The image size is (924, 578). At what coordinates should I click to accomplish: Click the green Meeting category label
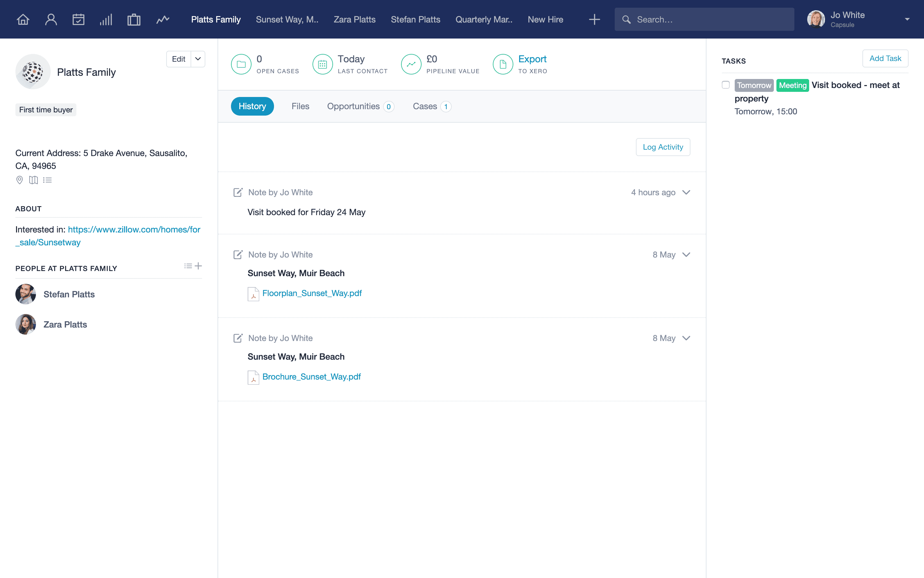[793, 85]
